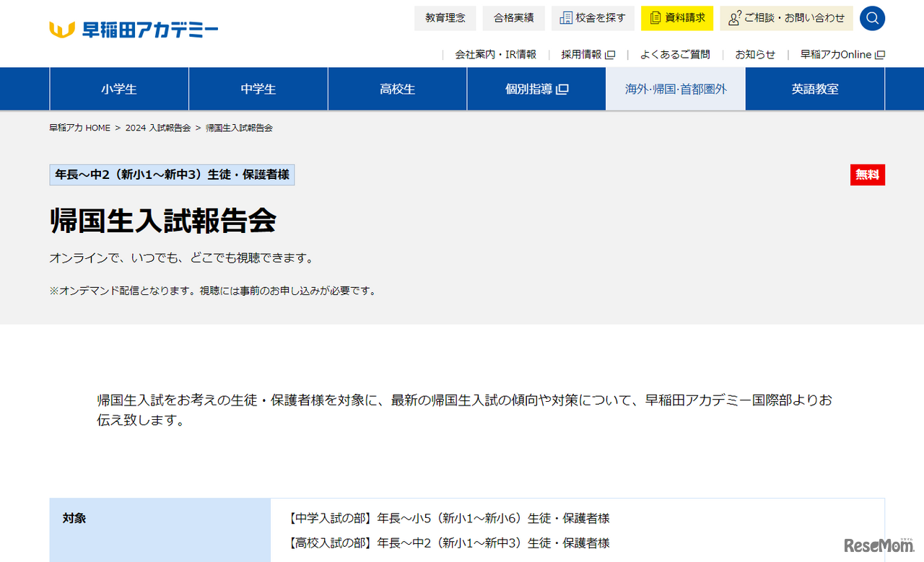Image resolution: width=924 pixels, height=562 pixels.
Task: Click the 【中学入試の部】 row text
Action: [x=448, y=518]
